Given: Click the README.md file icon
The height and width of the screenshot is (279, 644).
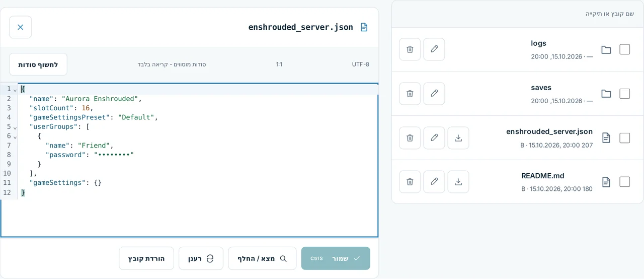Looking at the screenshot, I should [606, 182].
